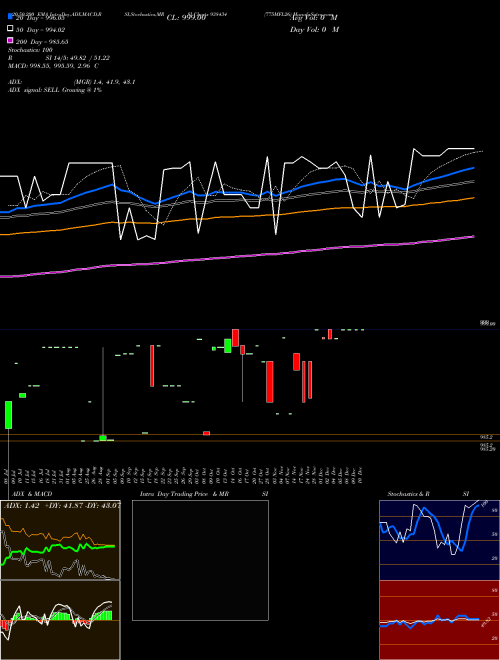Select the '50 Day = 994.02' legend text

[40, 29]
